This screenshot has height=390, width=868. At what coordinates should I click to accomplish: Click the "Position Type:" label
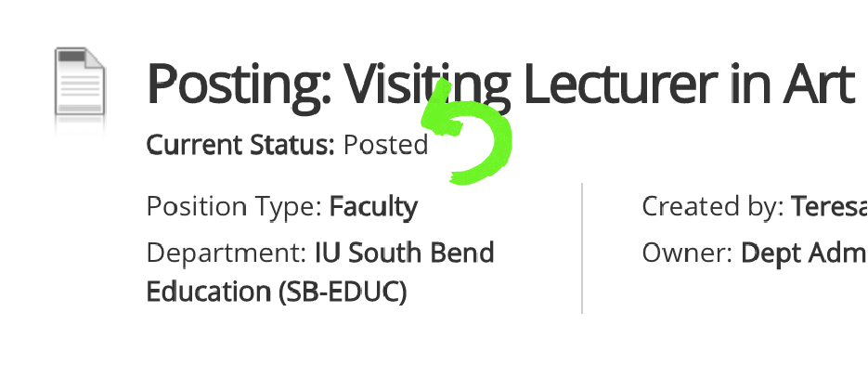tap(234, 206)
